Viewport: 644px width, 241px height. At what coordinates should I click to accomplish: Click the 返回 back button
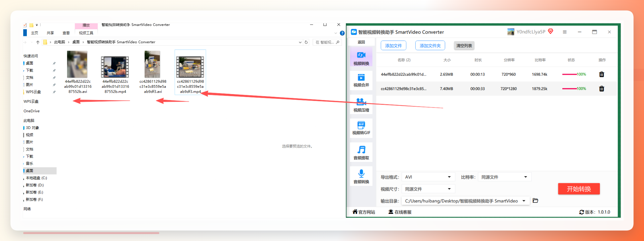click(361, 42)
